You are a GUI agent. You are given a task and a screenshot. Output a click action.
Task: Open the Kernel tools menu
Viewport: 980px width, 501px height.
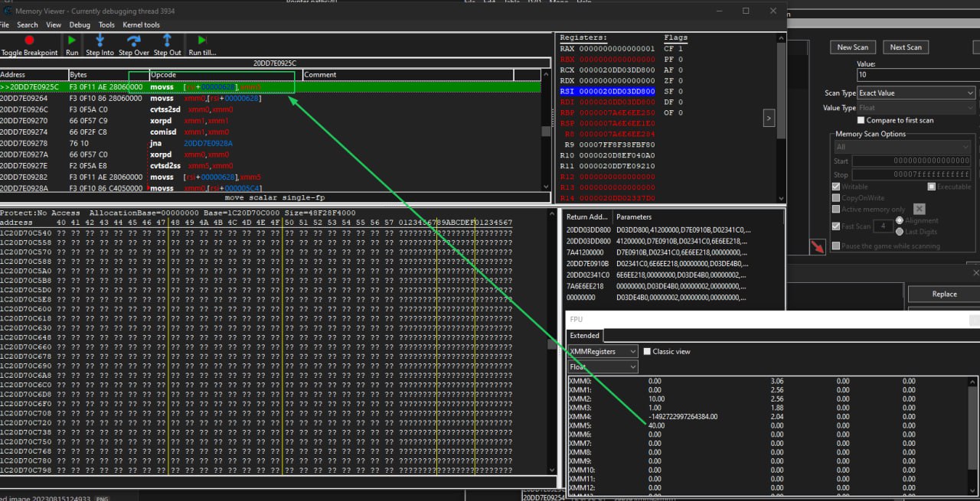pyautogui.click(x=141, y=25)
